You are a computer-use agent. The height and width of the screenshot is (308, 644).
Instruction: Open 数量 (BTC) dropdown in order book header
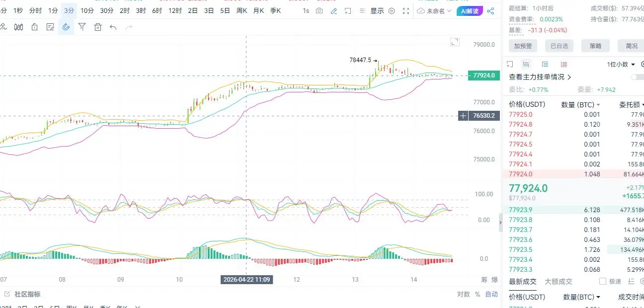coord(580,105)
